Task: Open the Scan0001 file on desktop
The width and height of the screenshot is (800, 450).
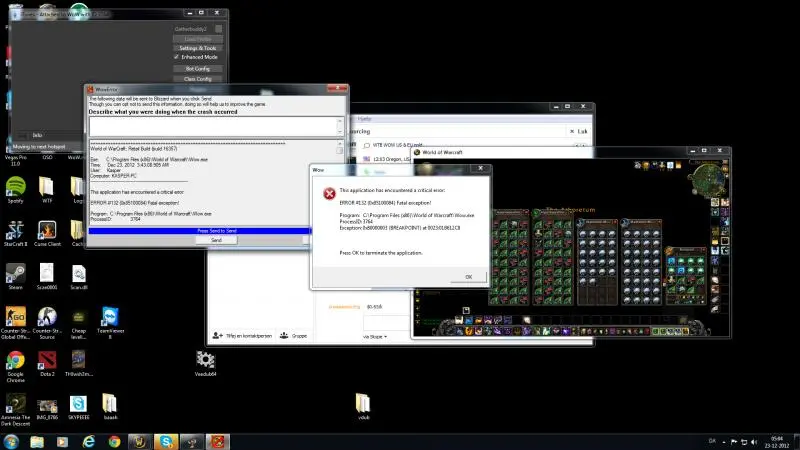Action: click(x=46, y=276)
